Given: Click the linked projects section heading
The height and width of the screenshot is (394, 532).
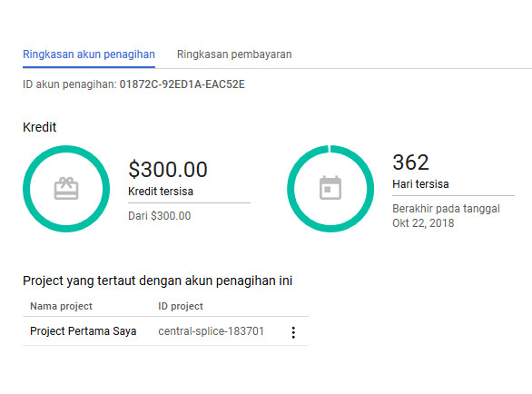Looking at the screenshot, I should click(157, 281).
